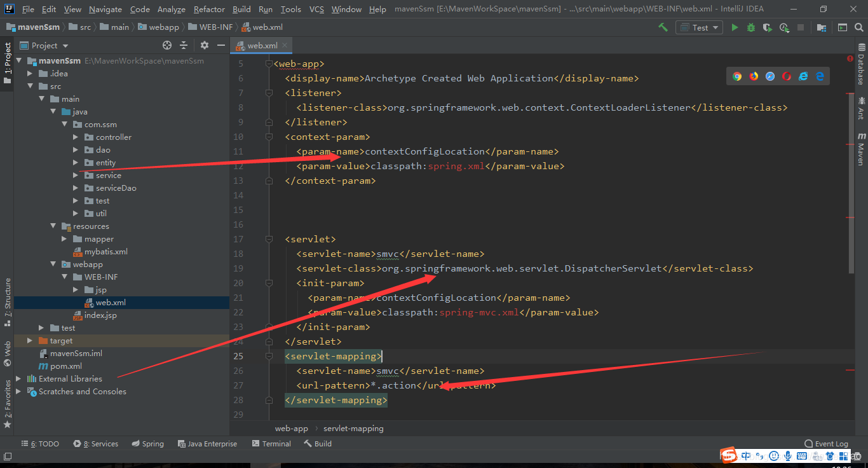This screenshot has width=868, height=468.
Task: Expand the controller package
Action: click(76, 137)
